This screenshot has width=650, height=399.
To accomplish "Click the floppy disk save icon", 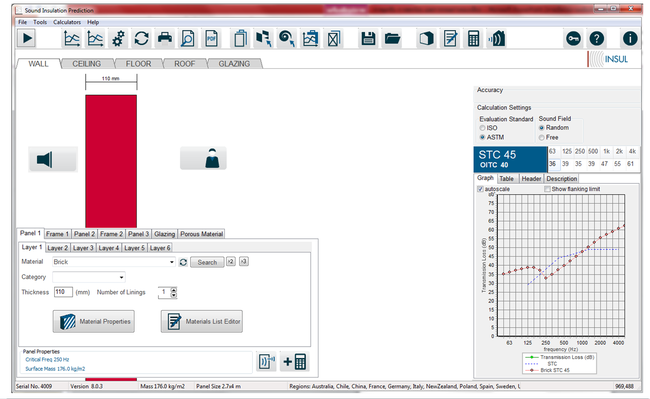I will [368, 39].
